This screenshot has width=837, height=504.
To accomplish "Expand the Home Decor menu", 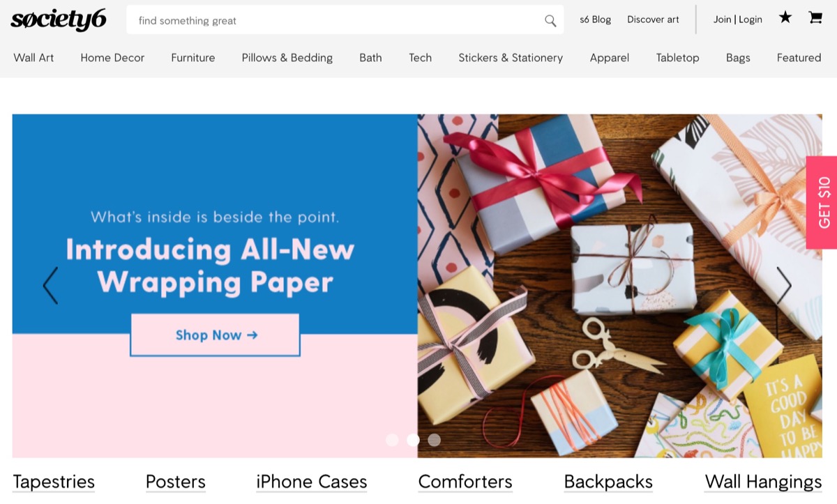I will (112, 58).
